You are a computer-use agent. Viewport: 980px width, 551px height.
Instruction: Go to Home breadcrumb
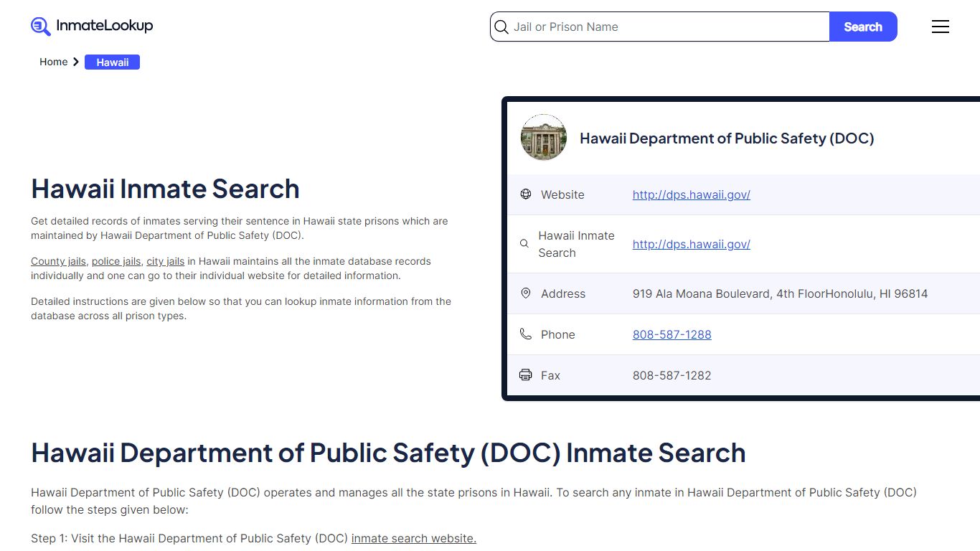[x=53, y=62]
